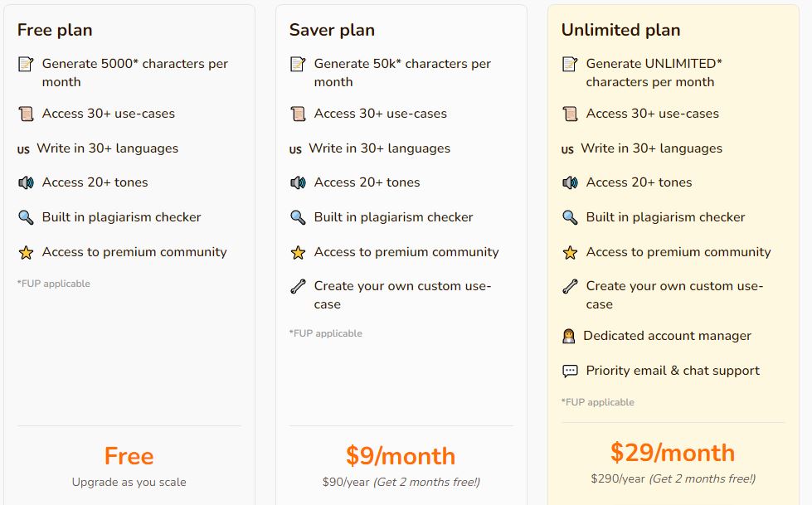
Task: Click "Upgrade as you scale" text
Action: pos(129,483)
